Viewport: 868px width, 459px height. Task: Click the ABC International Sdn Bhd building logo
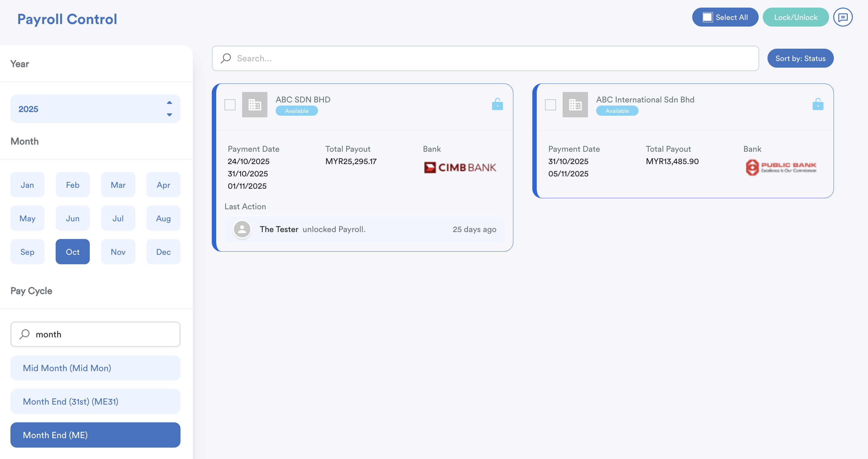click(x=575, y=105)
